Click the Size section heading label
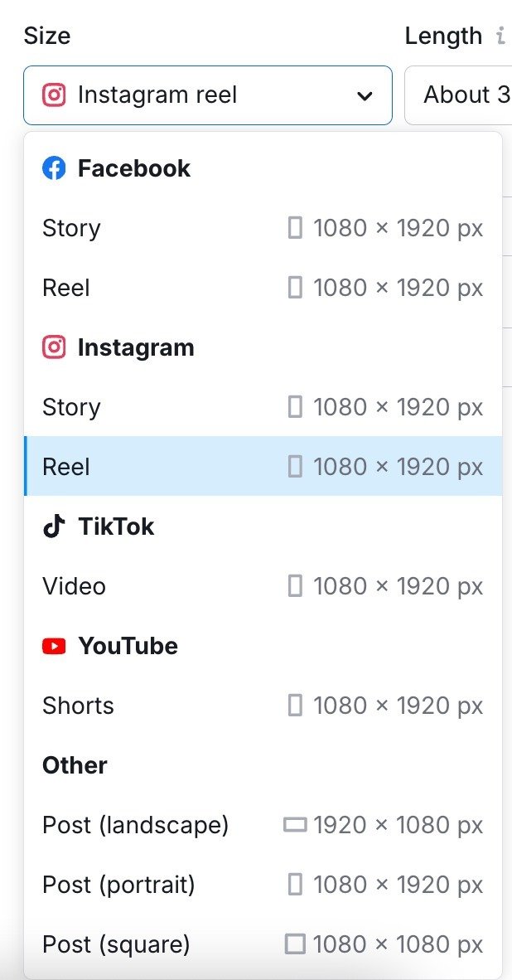Screen dimensions: 512x980 point(46,35)
